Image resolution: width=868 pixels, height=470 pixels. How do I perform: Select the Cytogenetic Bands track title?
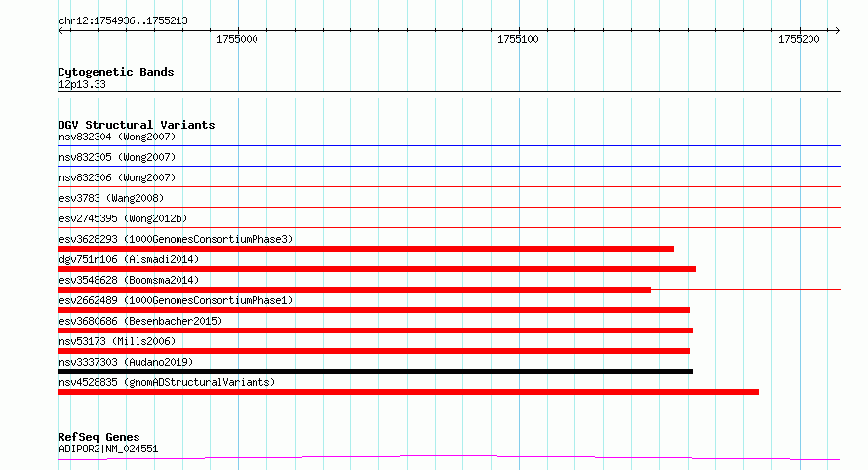coord(116,72)
